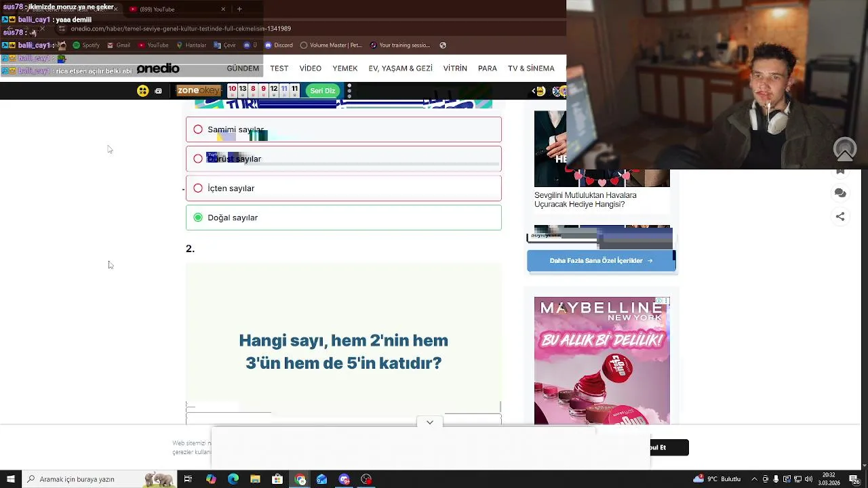Image resolution: width=868 pixels, height=488 pixels.
Task: Open the Haritalar bookmark
Action: tap(191, 45)
